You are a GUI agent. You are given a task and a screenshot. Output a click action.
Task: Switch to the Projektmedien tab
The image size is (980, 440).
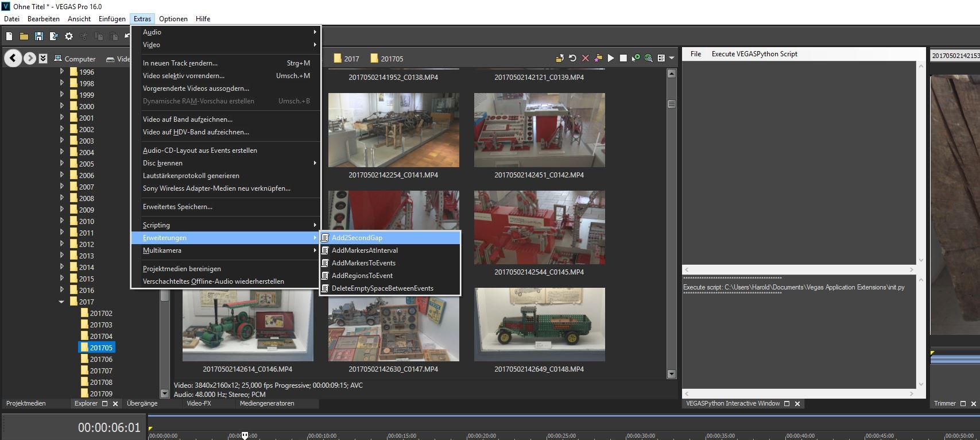pyautogui.click(x=26, y=404)
